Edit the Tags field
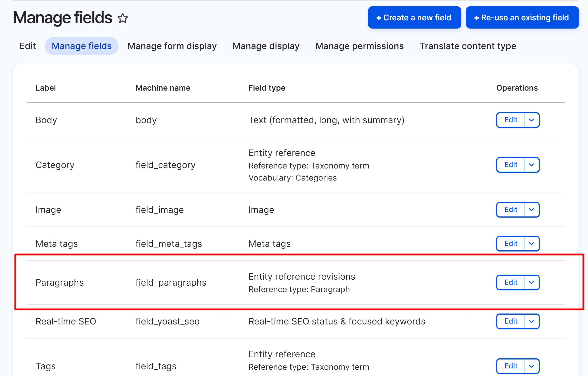The width and height of the screenshot is (588, 376). 511,366
